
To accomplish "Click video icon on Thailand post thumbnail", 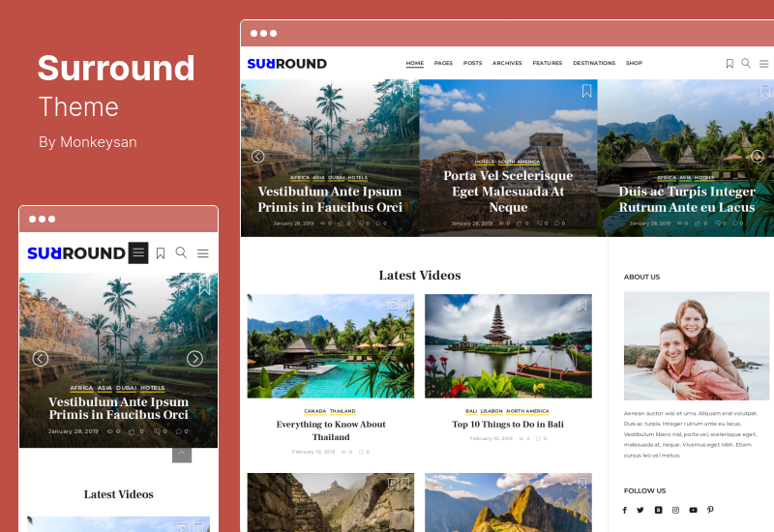I will 393,305.
